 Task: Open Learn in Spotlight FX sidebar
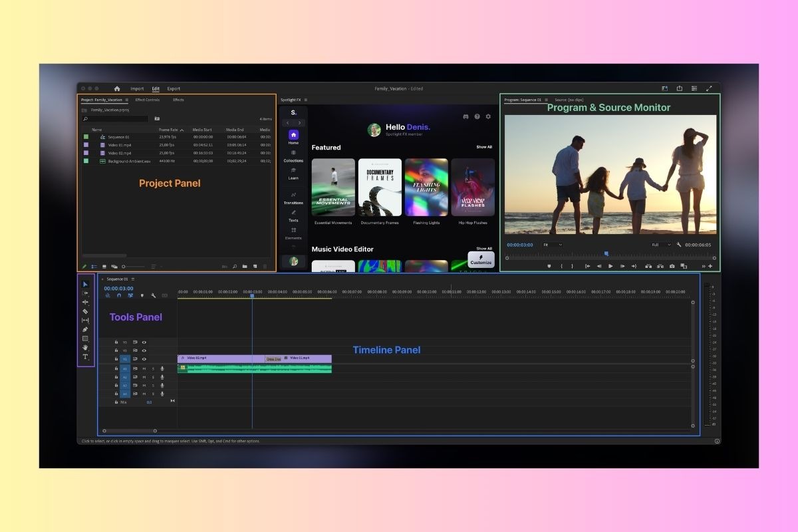(293, 173)
